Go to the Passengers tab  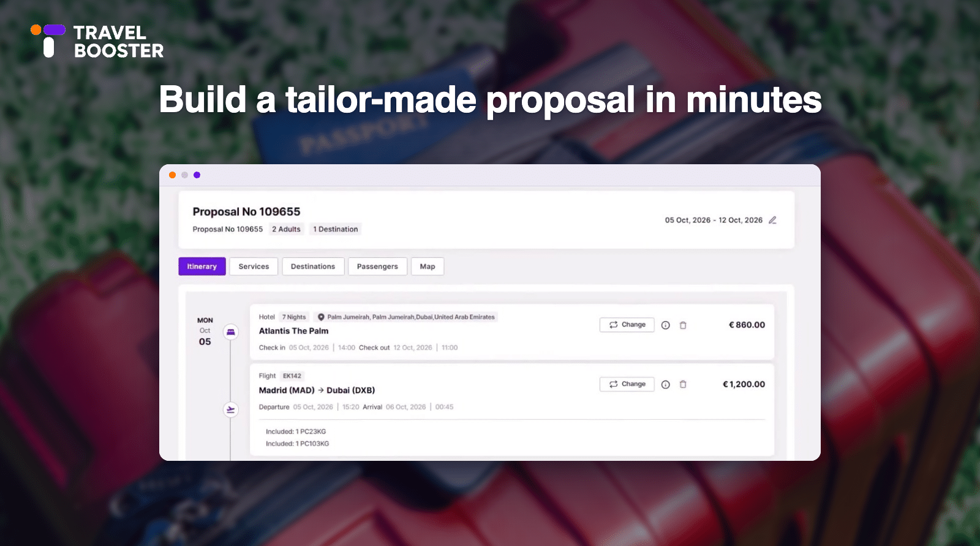click(x=377, y=267)
